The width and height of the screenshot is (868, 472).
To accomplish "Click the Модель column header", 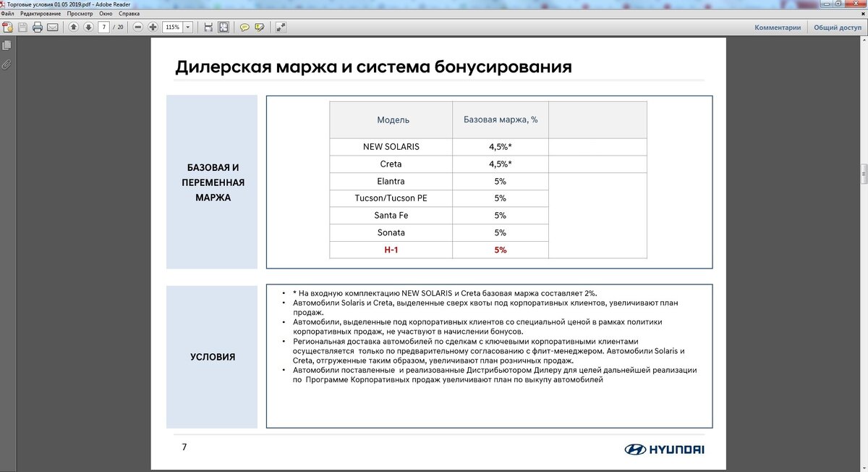I will 391,119.
